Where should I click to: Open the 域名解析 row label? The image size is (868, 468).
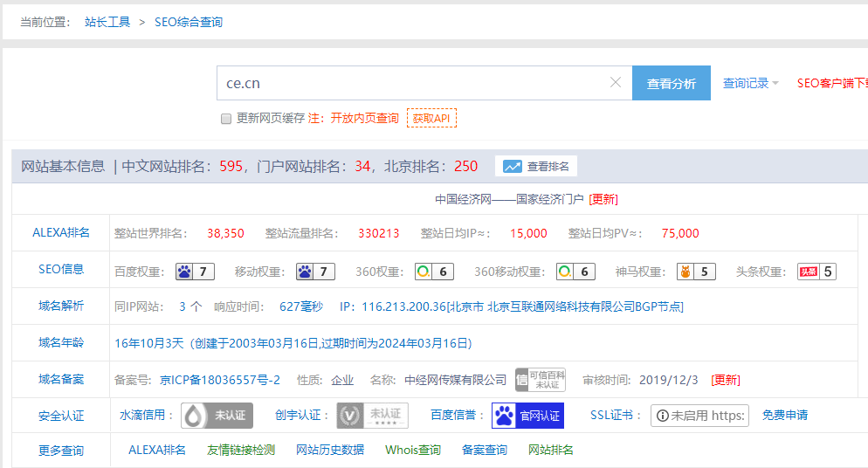tap(61, 306)
